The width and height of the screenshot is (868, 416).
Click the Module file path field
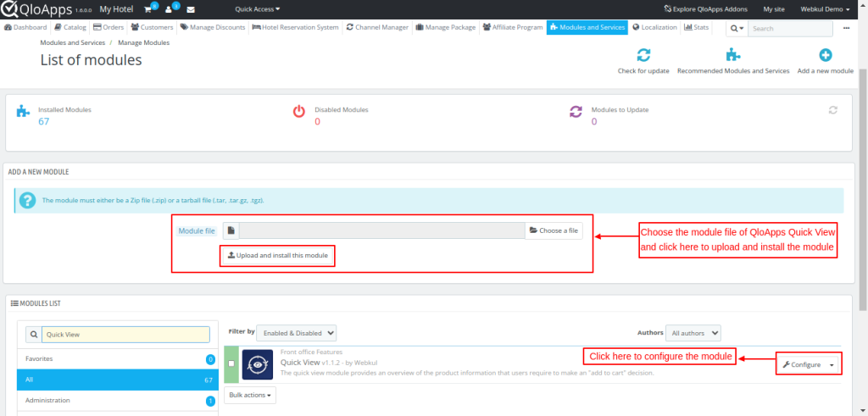[x=382, y=230]
